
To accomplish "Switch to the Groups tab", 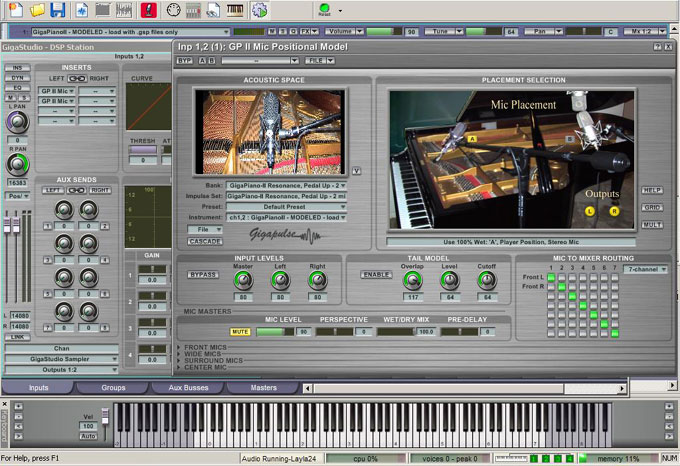I will coord(113,388).
